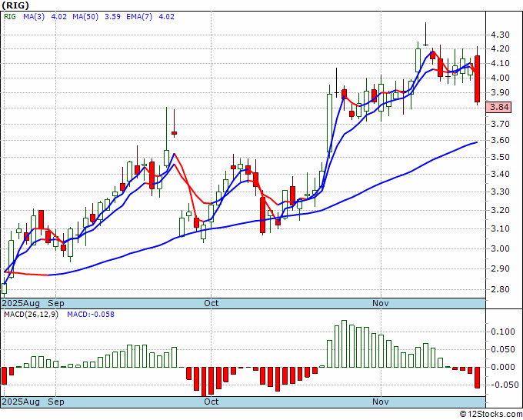
Task: Click the 4.10 price axis label
Action: 500,63
